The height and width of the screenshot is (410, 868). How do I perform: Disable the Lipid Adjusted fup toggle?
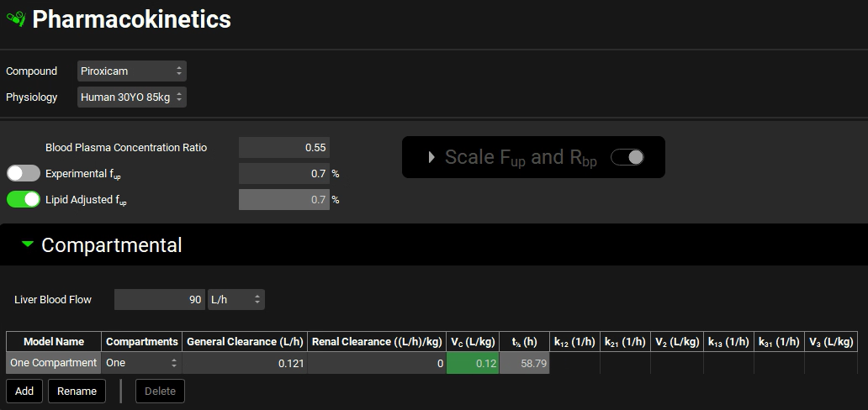pyautogui.click(x=24, y=200)
